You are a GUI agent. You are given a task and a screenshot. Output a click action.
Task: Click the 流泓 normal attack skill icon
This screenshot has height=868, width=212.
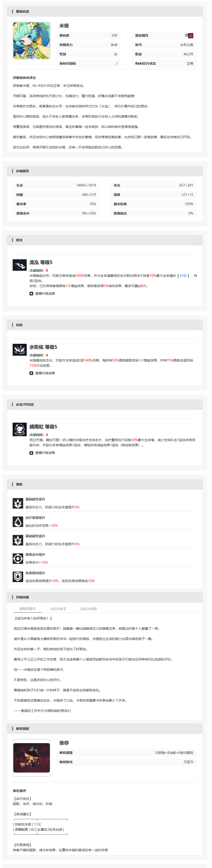click(x=20, y=265)
